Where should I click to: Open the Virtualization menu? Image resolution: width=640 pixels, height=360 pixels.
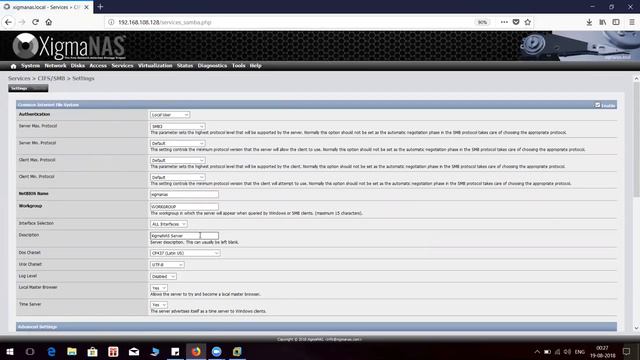tap(155, 66)
